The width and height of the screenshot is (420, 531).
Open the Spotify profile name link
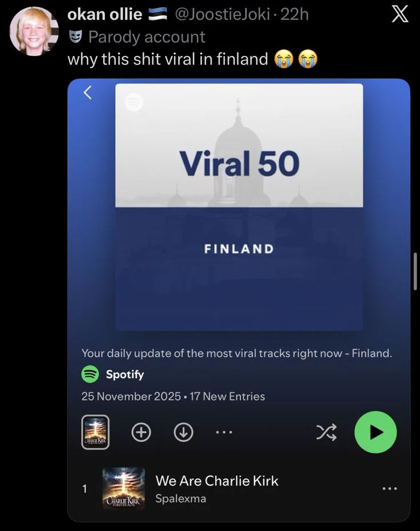(x=125, y=374)
